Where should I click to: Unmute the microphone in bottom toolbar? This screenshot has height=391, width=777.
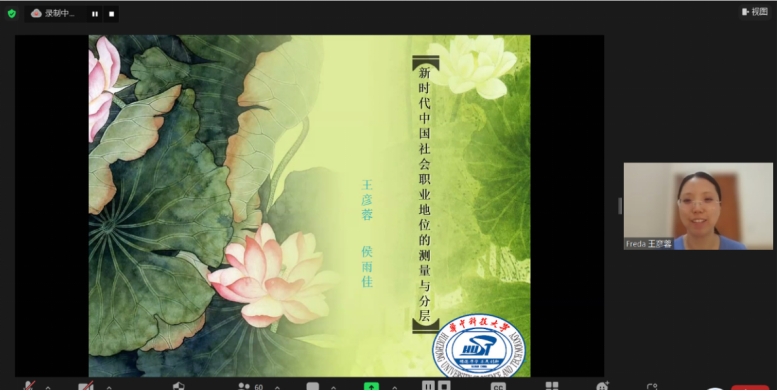[30, 386]
